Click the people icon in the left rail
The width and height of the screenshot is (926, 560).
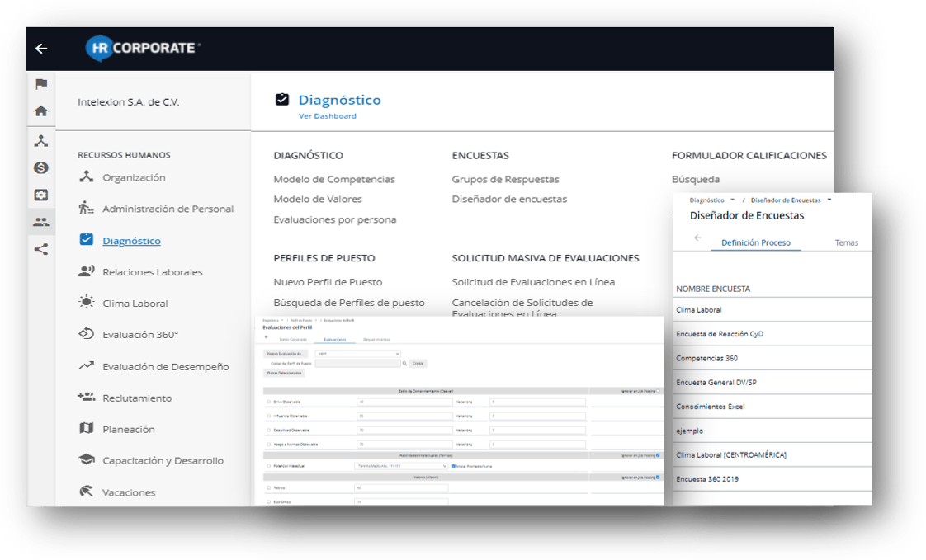pos(40,222)
